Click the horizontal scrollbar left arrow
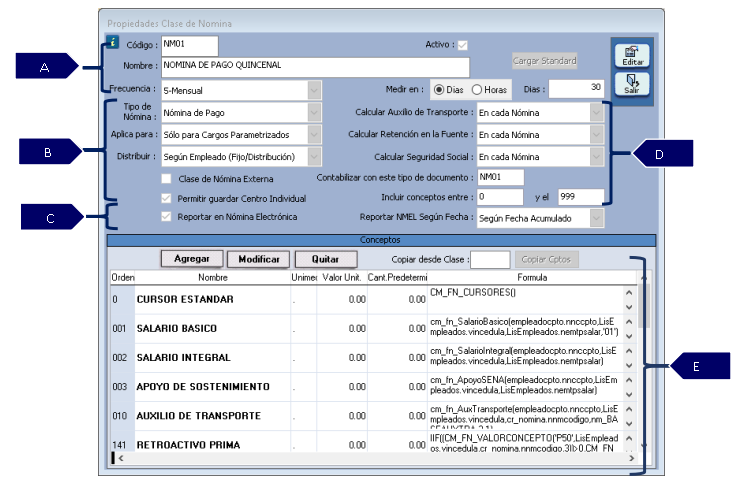 tap(121, 458)
